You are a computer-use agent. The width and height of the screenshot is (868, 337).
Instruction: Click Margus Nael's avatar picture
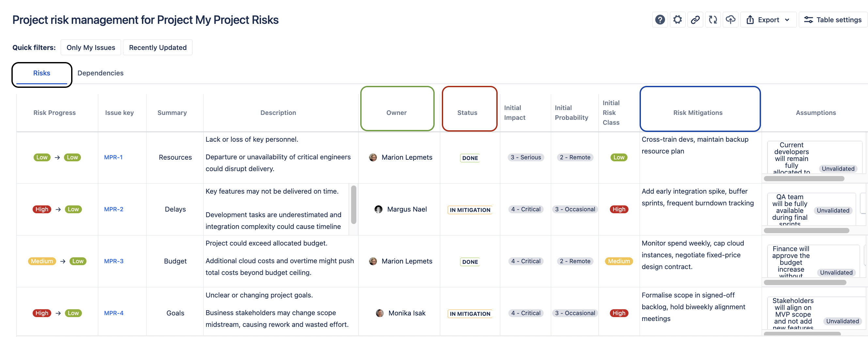[x=379, y=210]
